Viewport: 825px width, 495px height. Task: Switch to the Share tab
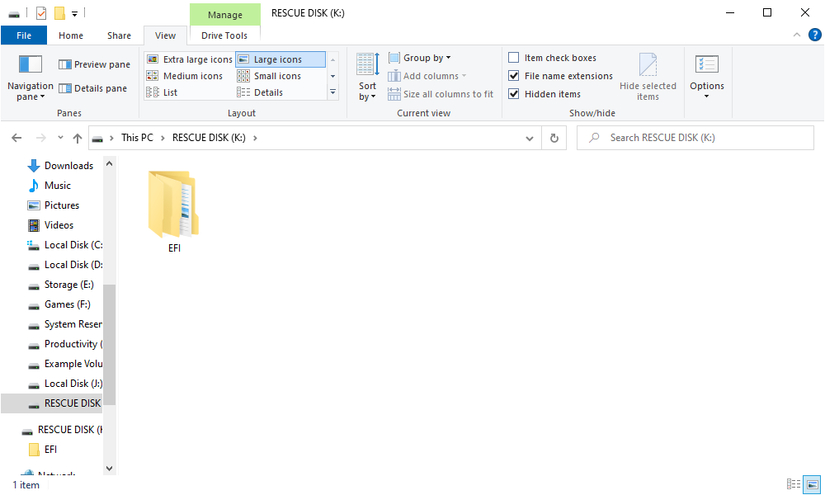(x=119, y=35)
